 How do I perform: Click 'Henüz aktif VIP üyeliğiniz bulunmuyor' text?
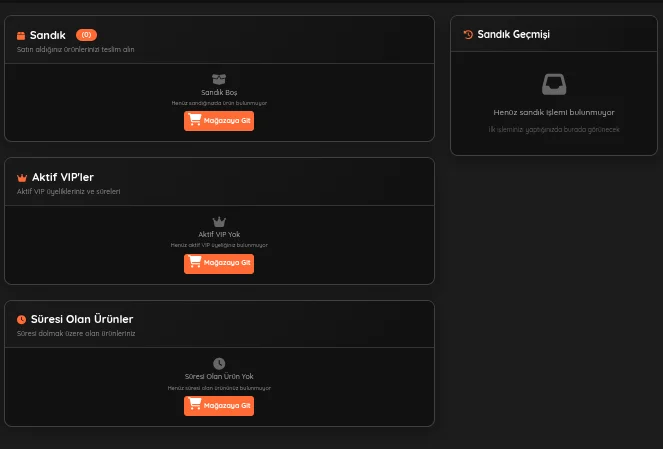[219, 245]
